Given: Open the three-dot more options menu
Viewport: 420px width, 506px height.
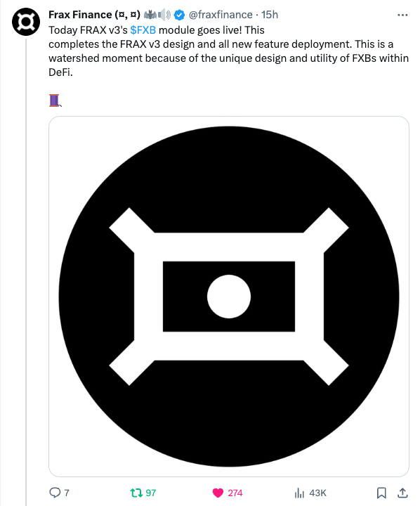Looking at the screenshot, I should click(x=402, y=15).
